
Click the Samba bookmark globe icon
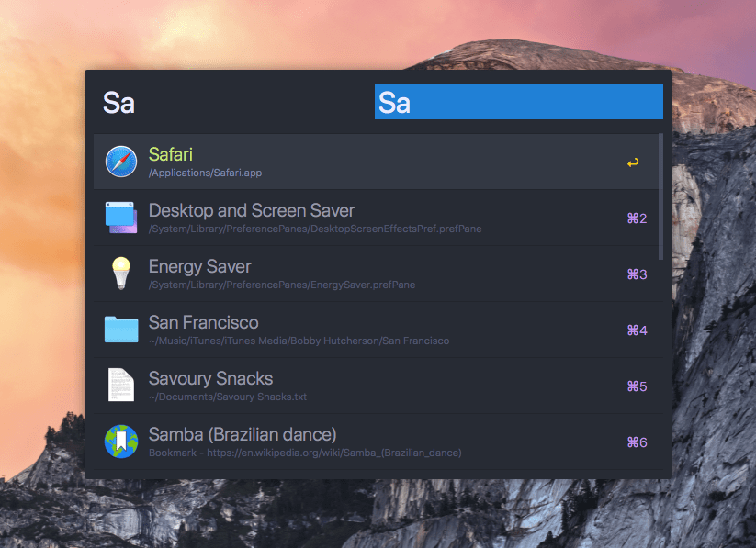click(120, 441)
